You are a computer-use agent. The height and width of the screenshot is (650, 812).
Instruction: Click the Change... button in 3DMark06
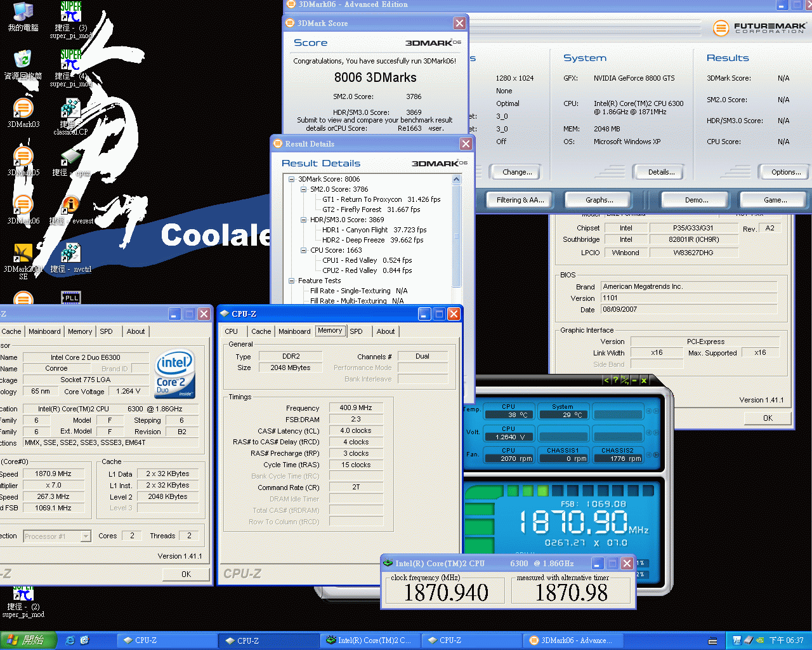pos(517,172)
